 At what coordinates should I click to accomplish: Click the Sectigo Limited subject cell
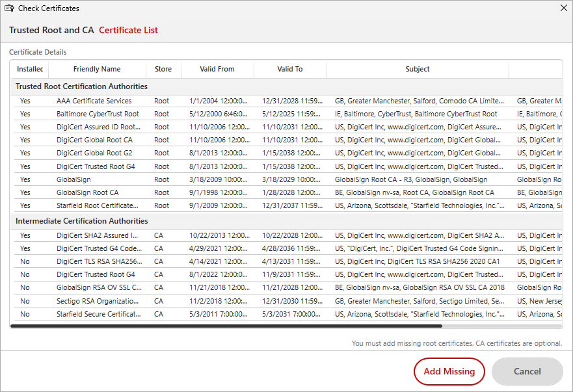419,301
